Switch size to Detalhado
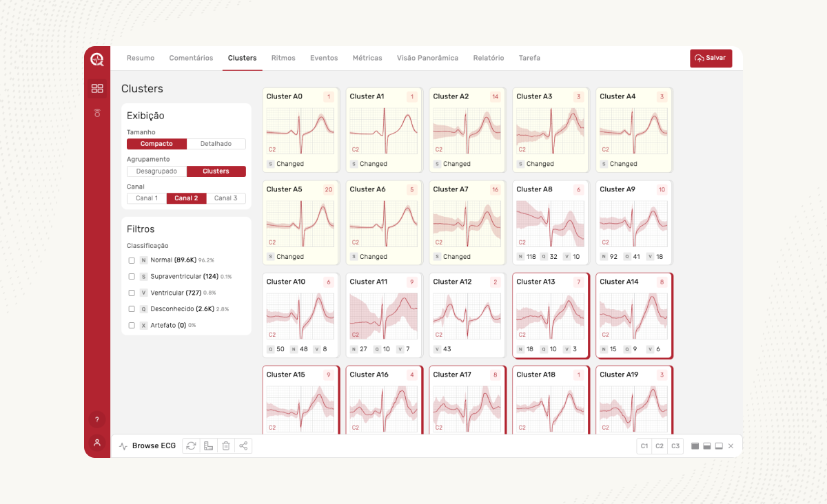Viewport: 827px width, 504px height. coord(216,144)
